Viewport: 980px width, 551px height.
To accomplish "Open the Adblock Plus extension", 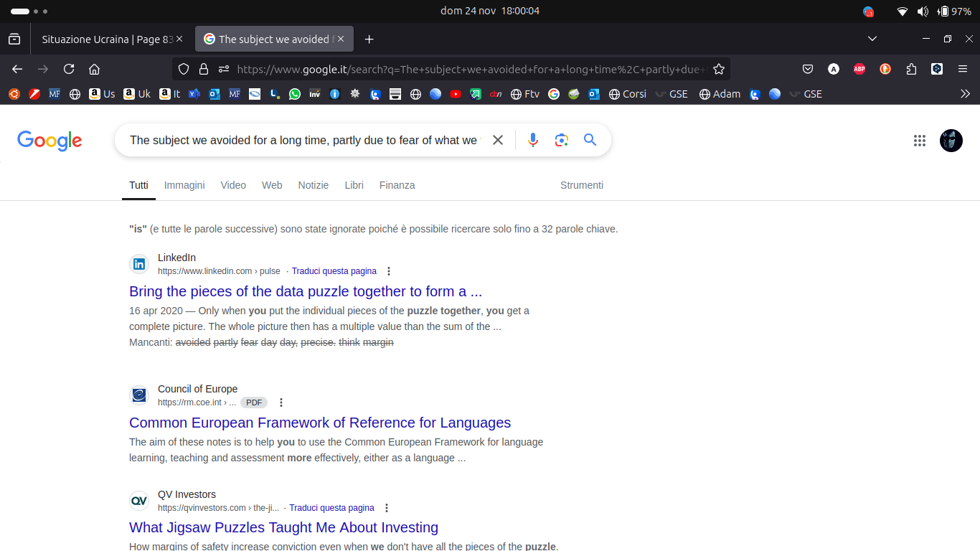I will 859,69.
